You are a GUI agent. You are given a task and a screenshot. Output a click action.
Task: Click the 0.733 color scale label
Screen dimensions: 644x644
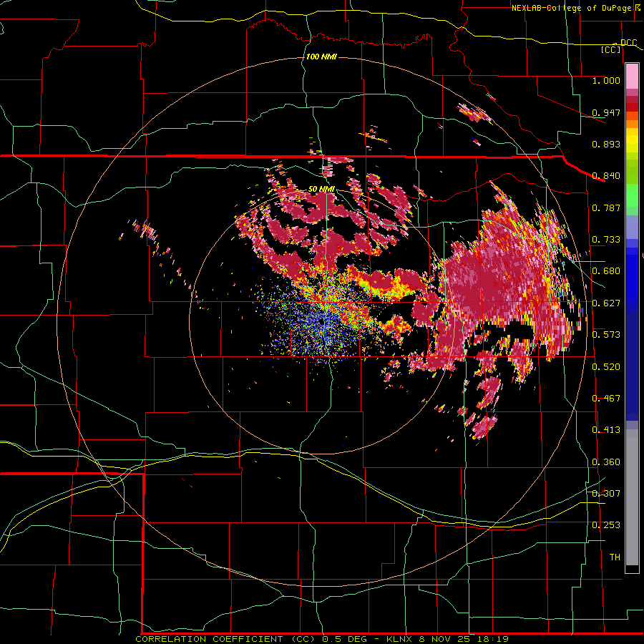606,240
